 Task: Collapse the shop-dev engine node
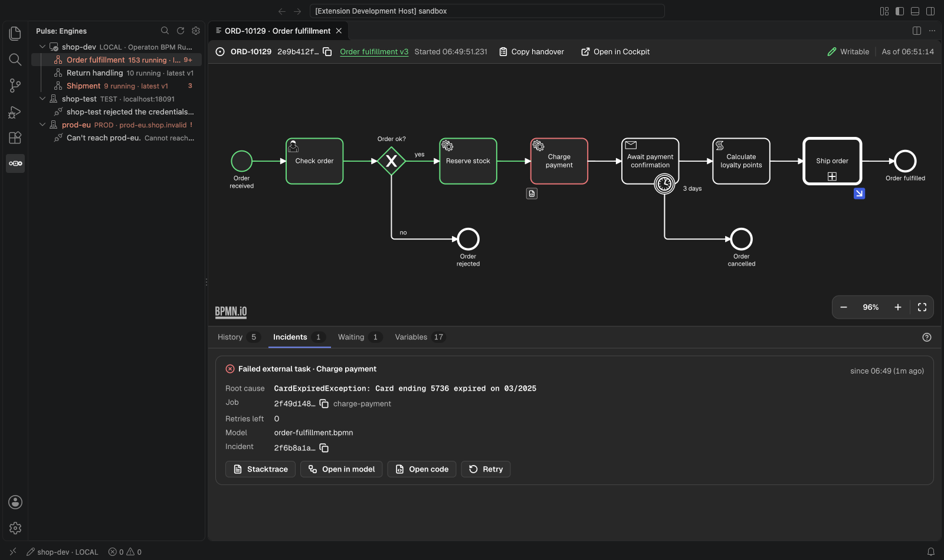42,47
